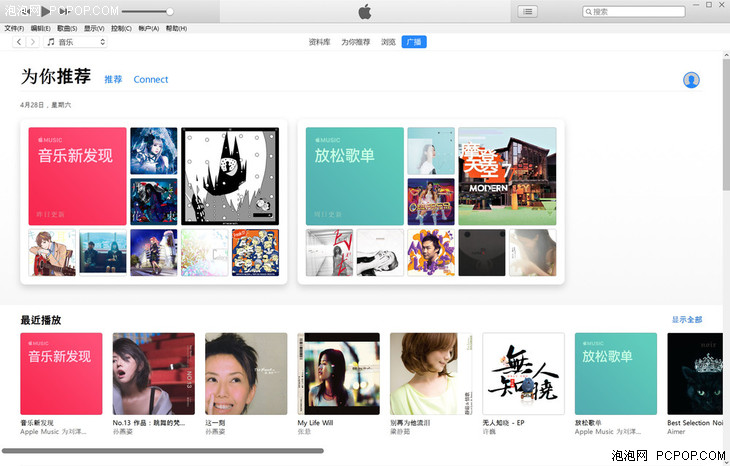Switch to the 广播 tab
Image resolution: width=730 pixels, height=466 pixels.
point(414,42)
